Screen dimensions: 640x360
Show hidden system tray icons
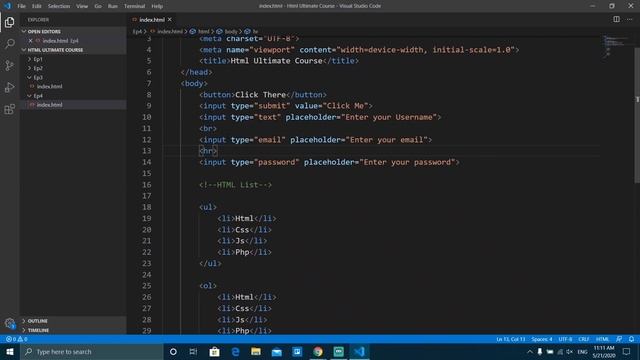click(529, 351)
